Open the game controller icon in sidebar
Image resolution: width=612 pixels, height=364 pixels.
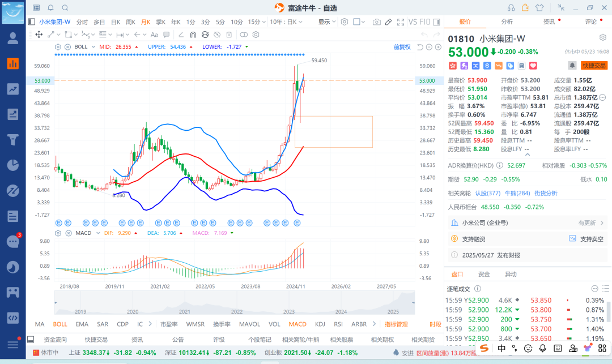[x=13, y=292]
